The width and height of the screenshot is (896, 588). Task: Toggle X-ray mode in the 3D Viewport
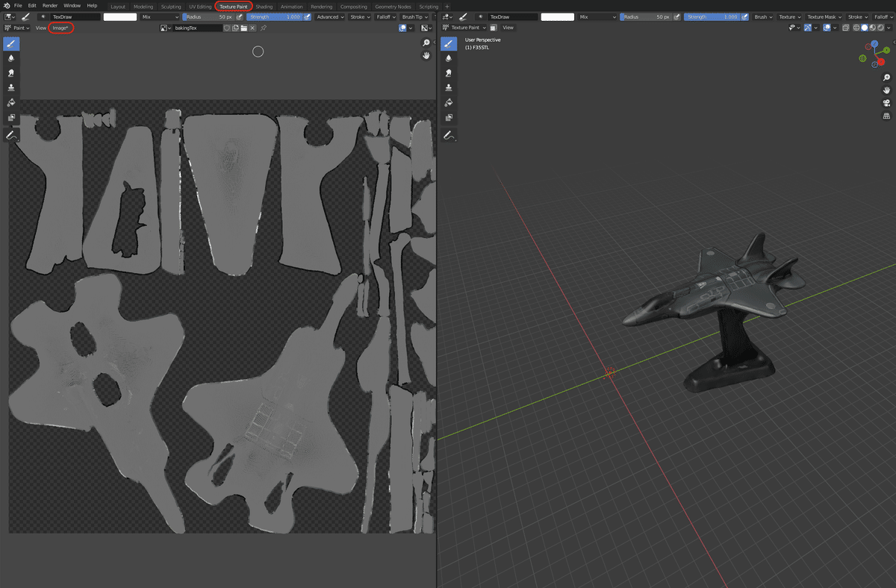pos(846,28)
